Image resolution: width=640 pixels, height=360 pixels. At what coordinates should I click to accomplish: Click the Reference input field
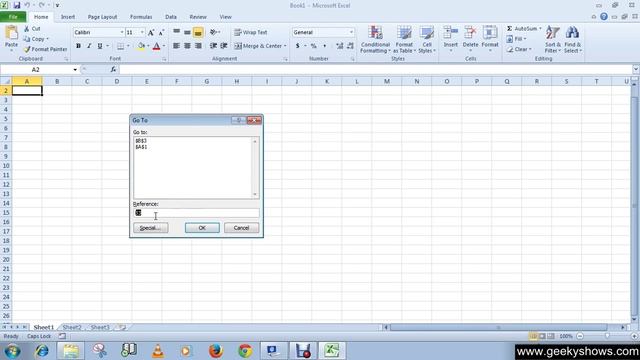(x=196, y=213)
